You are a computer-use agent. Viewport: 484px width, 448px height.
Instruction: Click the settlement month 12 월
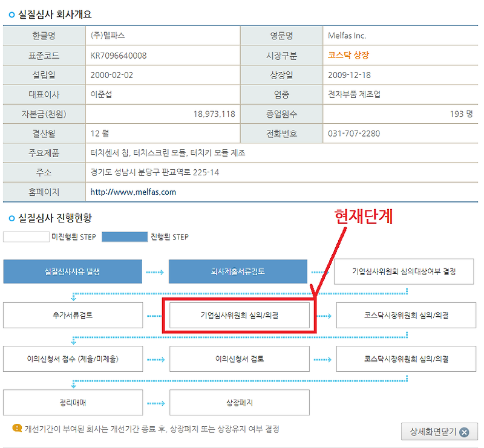[100, 134]
